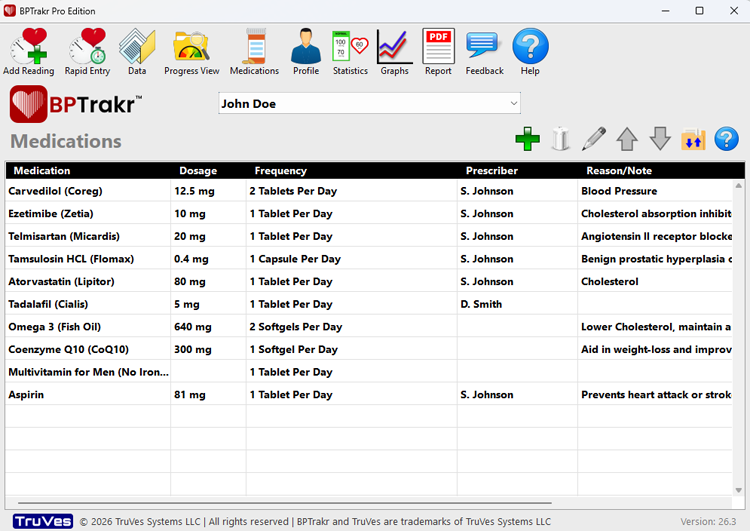750x531 pixels.
Task: Select the Aspirin medication row
Action: (x=369, y=395)
